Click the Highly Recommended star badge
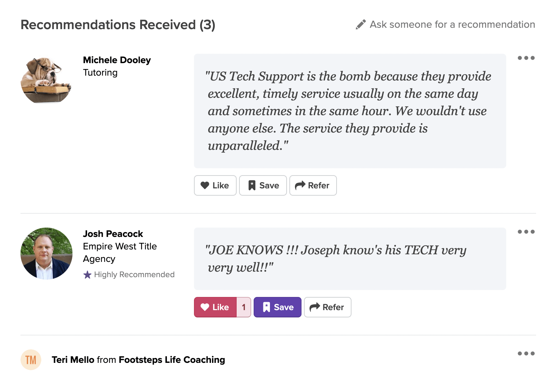 (87, 275)
